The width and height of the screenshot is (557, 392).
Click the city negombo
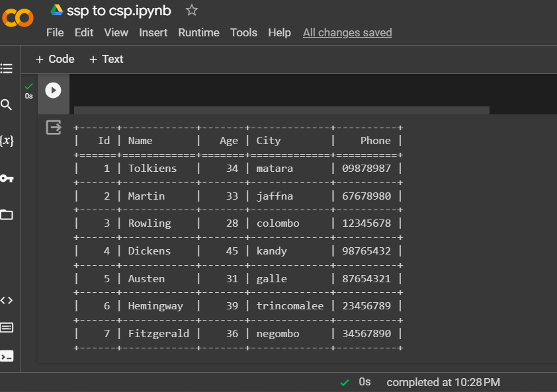pos(278,334)
